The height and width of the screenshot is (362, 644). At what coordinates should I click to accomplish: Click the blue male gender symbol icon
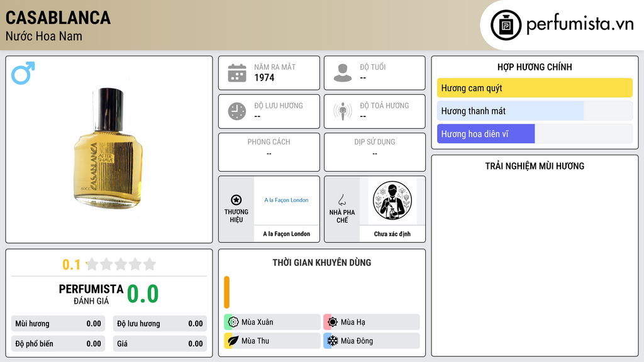[x=23, y=73]
